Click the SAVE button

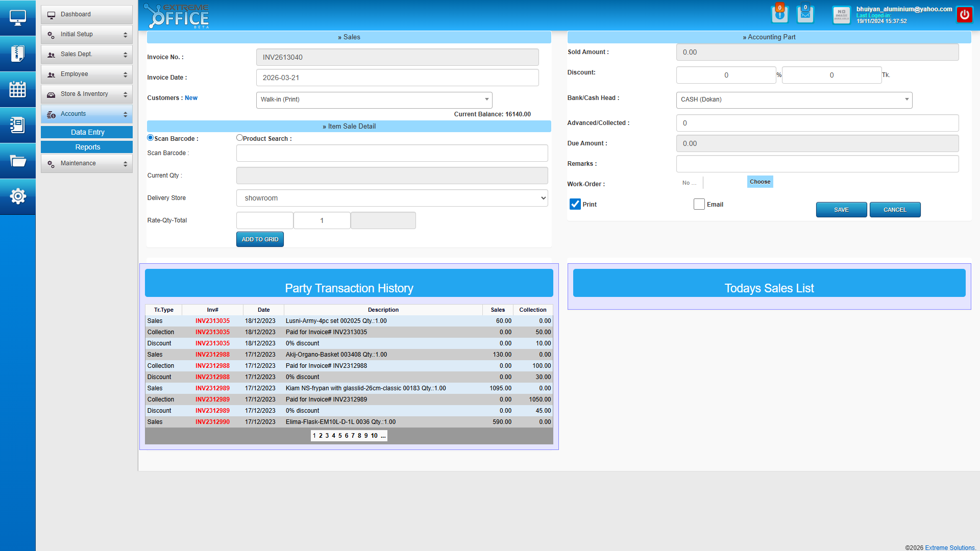841,210
